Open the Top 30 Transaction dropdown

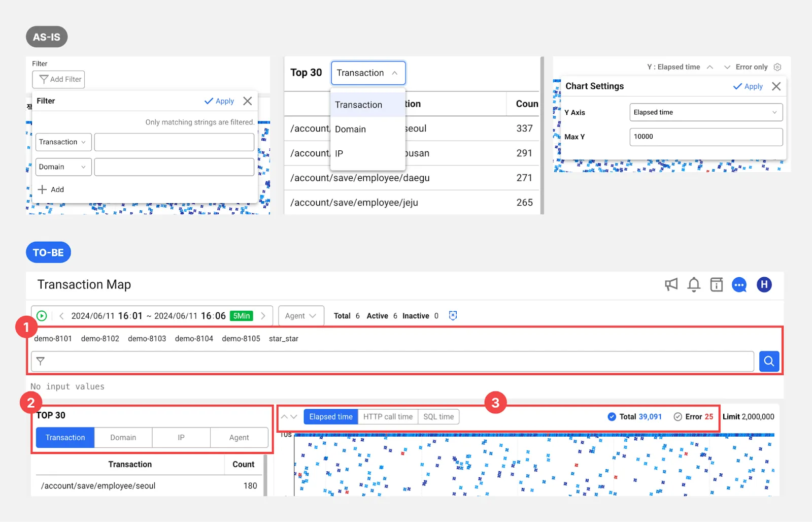tap(368, 73)
